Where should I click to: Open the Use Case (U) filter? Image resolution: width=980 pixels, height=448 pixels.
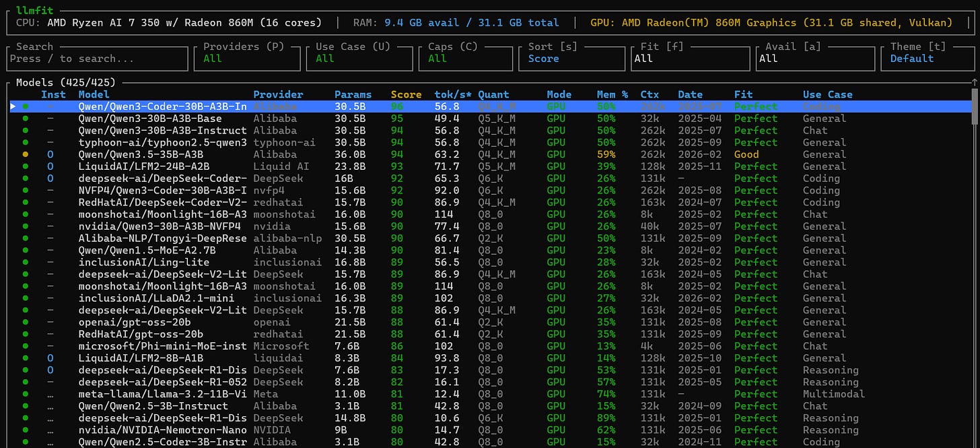[359, 59]
